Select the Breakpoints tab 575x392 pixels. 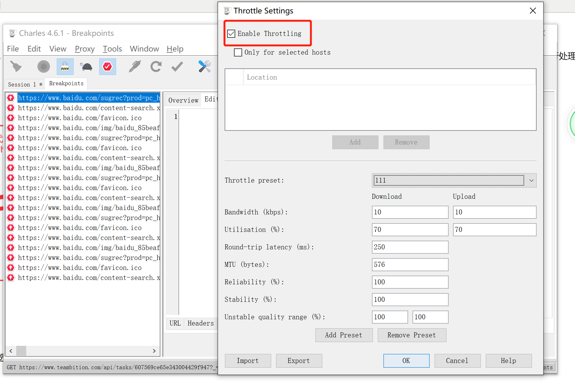[x=66, y=84]
